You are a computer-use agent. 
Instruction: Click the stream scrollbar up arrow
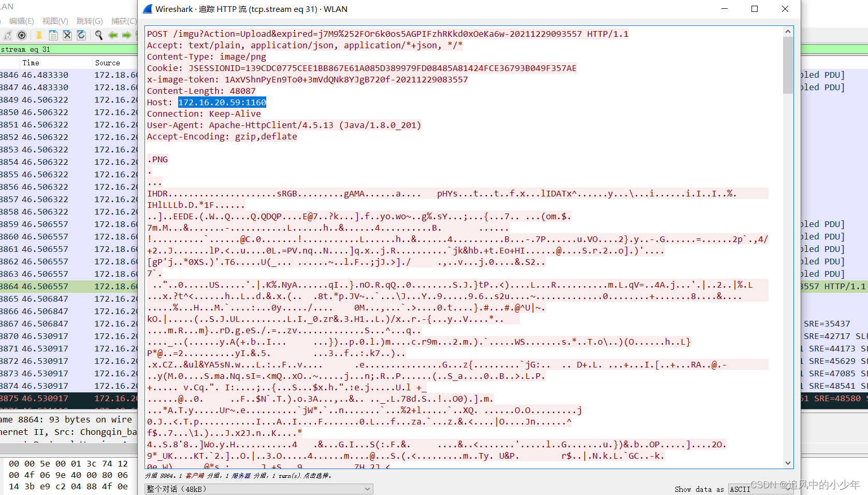(788, 32)
